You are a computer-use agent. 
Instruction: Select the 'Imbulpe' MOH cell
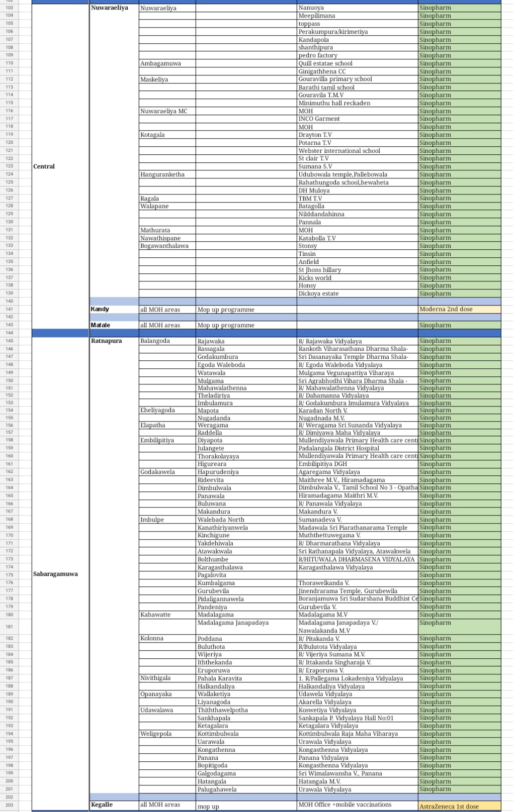pyautogui.click(x=167, y=520)
